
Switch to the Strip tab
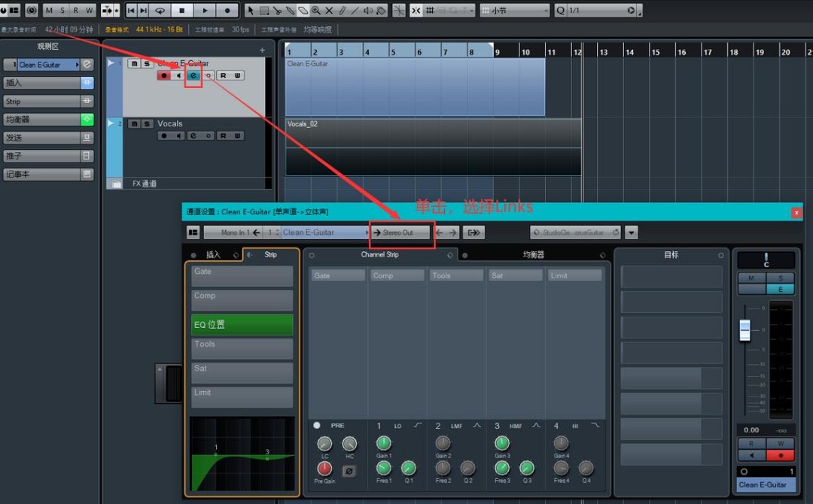271,254
